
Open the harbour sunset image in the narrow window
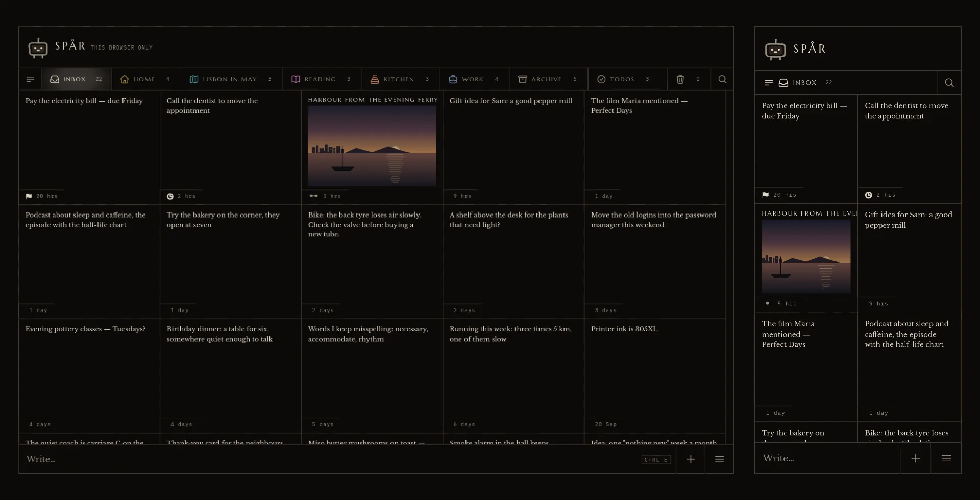pyautogui.click(x=806, y=256)
